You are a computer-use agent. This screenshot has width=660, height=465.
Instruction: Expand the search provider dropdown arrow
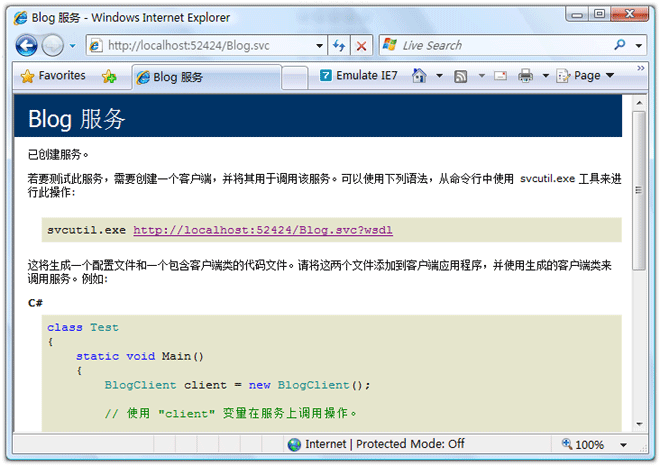[640, 45]
